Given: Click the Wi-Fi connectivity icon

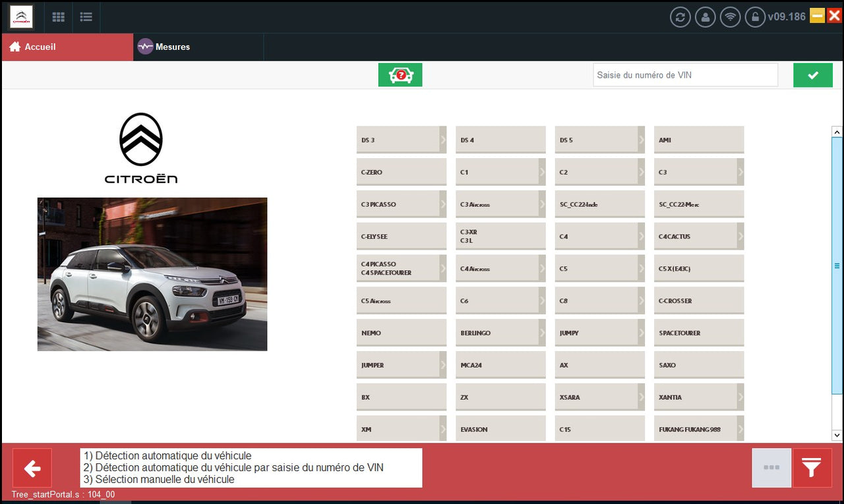Looking at the screenshot, I should [730, 16].
